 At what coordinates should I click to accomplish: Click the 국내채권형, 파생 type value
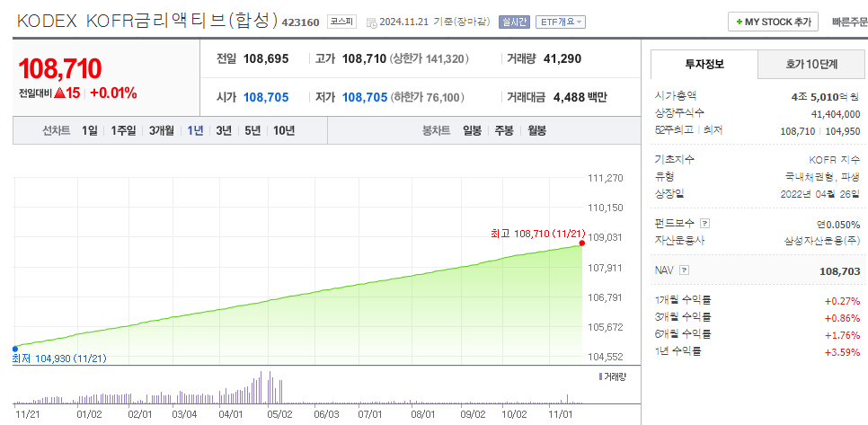822,177
